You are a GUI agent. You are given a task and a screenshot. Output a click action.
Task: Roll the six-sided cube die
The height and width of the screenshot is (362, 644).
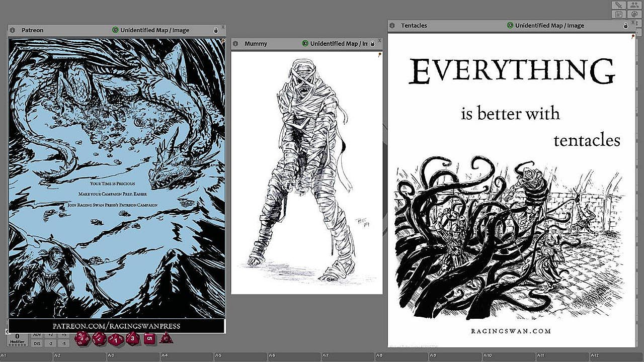click(150, 338)
